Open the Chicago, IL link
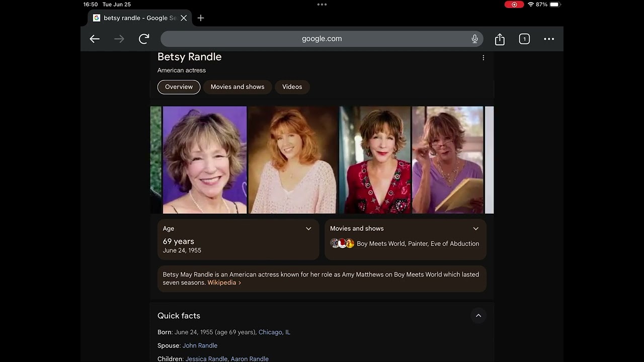644x362 pixels. click(274, 332)
